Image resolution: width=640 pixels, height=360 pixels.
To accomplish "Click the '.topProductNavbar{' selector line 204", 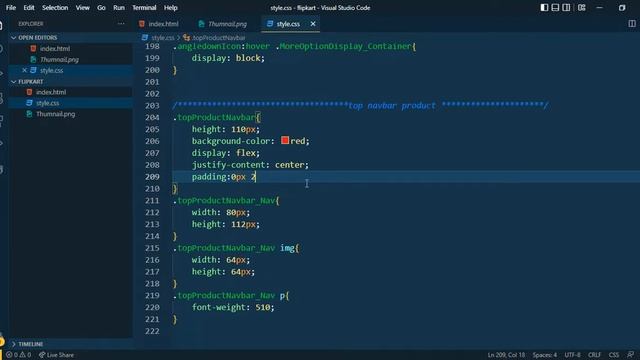I will point(217,118).
